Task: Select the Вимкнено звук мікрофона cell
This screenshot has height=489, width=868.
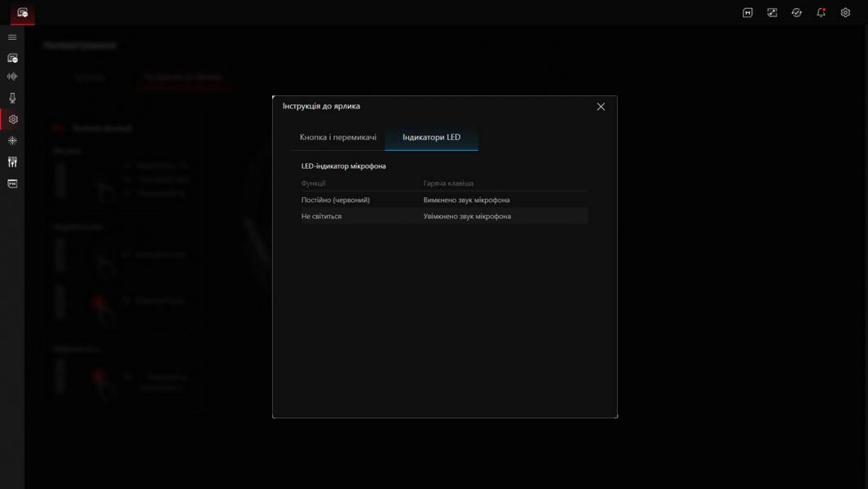Action: (x=467, y=200)
